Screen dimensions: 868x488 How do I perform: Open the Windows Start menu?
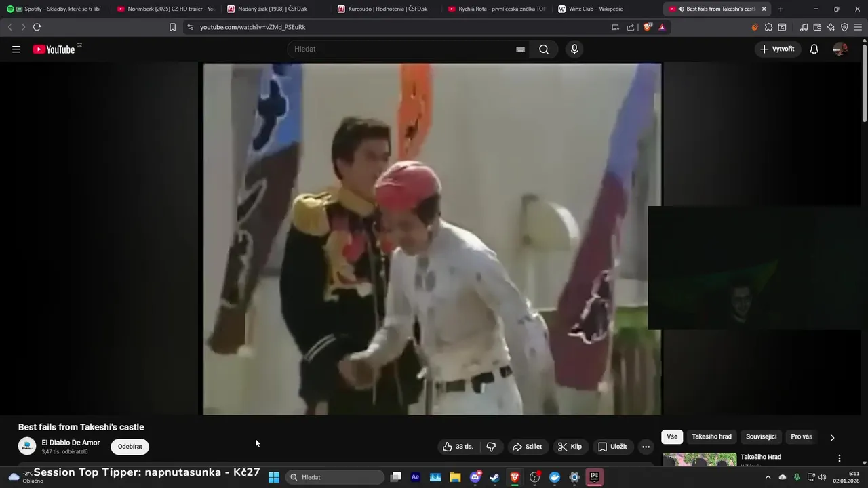(x=273, y=477)
